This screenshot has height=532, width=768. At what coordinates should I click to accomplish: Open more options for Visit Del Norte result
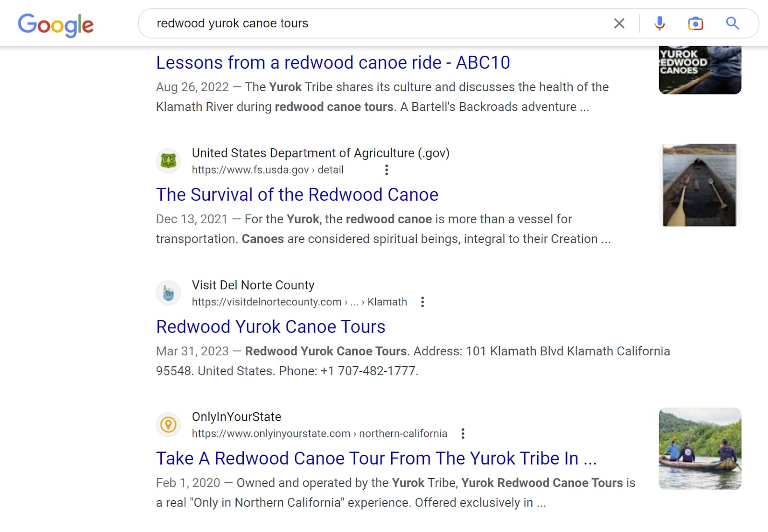click(422, 302)
